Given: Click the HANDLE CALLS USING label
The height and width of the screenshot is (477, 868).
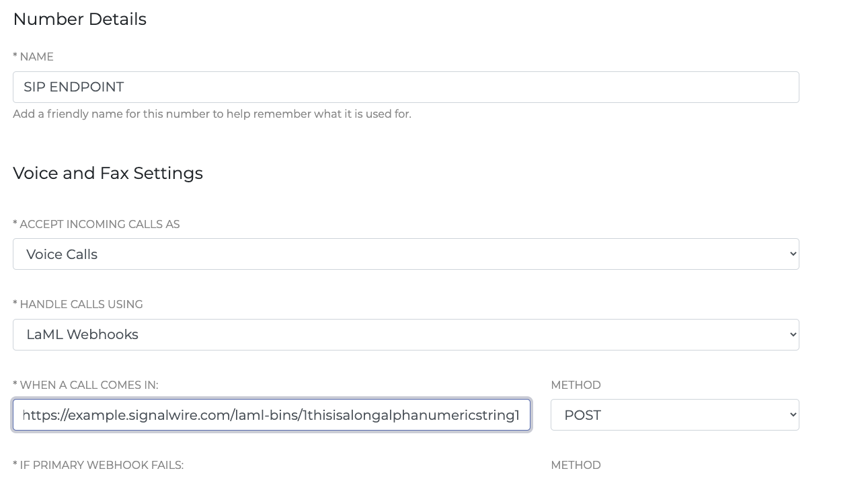Looking at the screenshot, I should click(78, 304).
